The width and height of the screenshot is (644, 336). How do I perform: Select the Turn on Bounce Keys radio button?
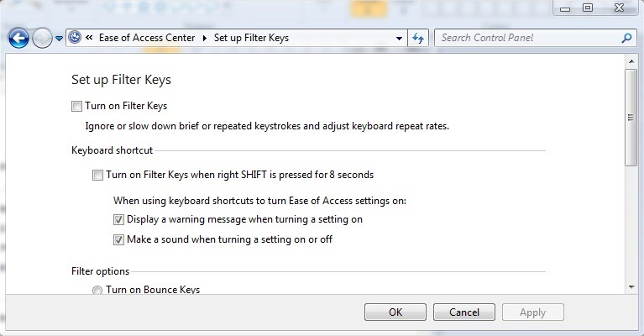(98, 291)
